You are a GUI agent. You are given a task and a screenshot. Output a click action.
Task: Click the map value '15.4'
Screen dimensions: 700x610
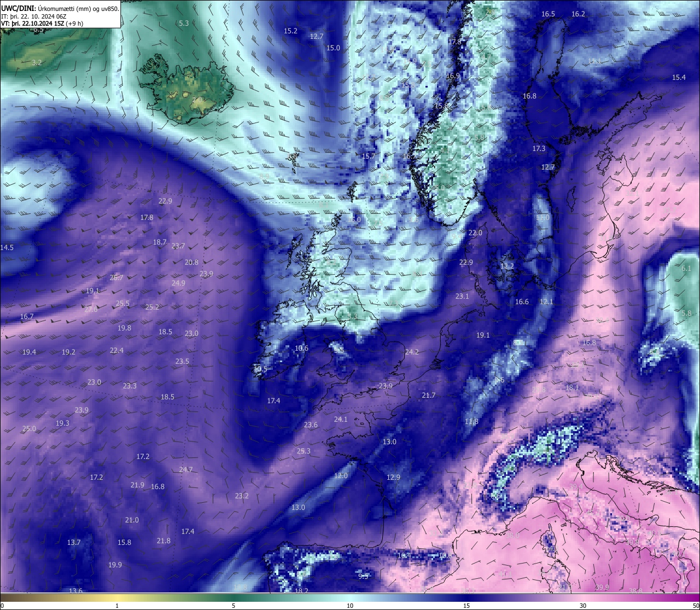[679, 77]
